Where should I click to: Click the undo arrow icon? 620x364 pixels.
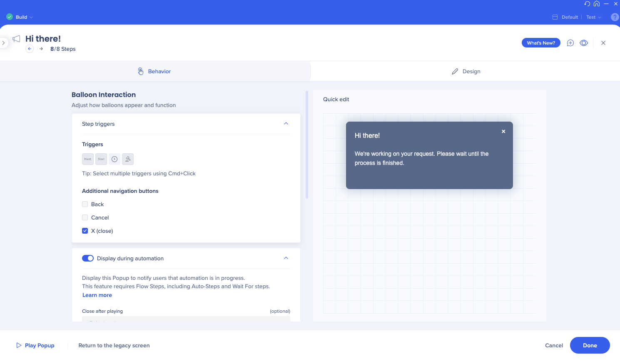[x=587, y=4]
